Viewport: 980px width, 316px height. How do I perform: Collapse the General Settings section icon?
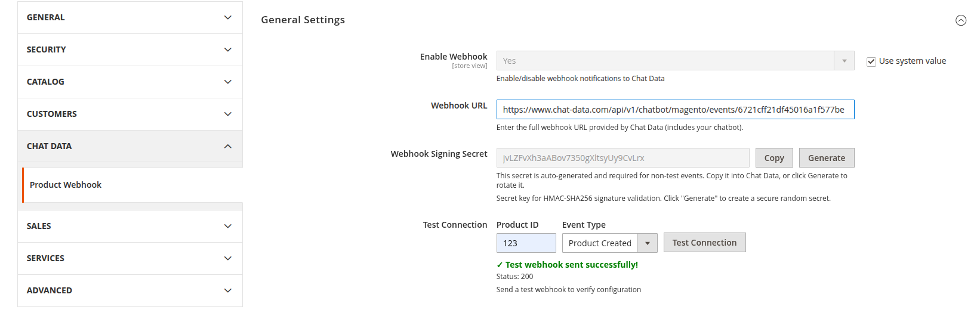click(960, 20)
